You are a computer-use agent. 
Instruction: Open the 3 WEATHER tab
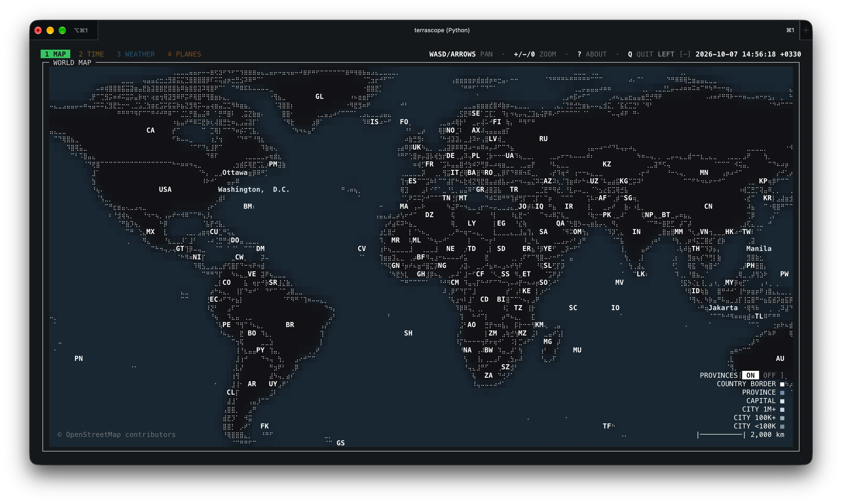[x=135, y=54]
